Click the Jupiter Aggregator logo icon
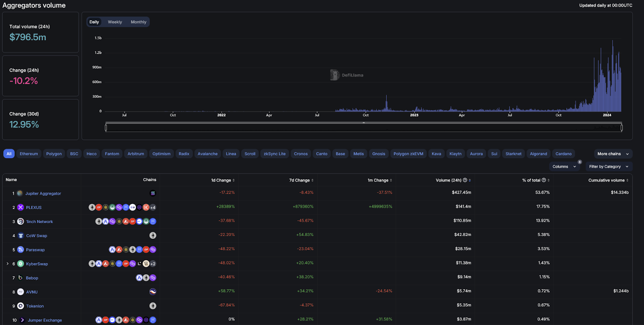The height and width of the screenshot is (325, 644). tap(20, 193)
